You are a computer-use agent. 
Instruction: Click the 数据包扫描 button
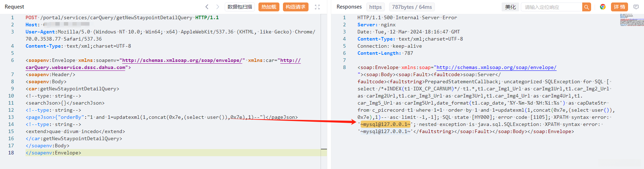pyautogui.click(x=240, y=7)
